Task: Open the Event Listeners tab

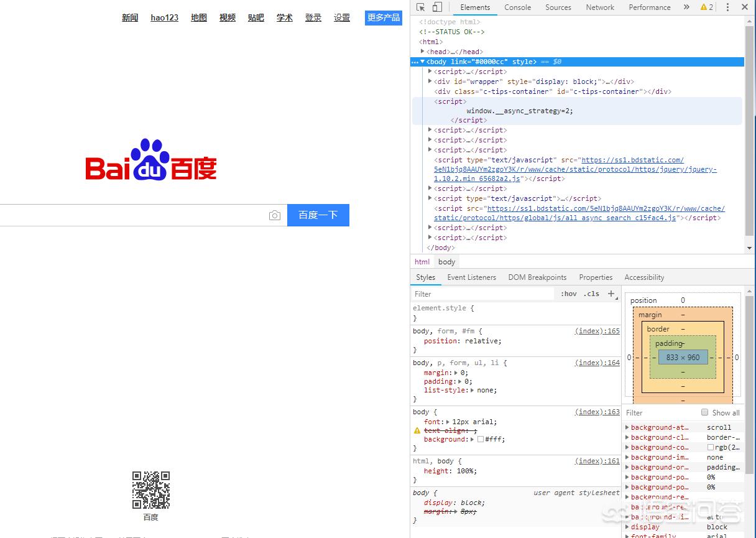Action: (x=472, y=277)
